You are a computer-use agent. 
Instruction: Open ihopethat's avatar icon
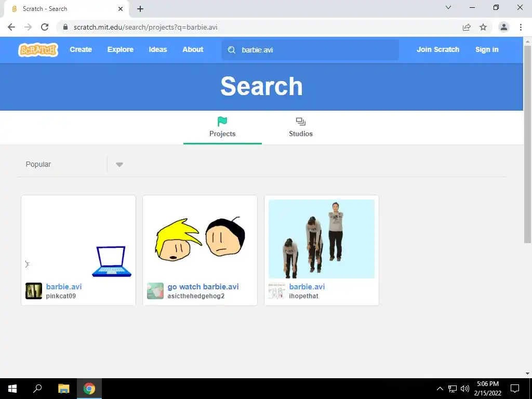(x=276, y=291)
